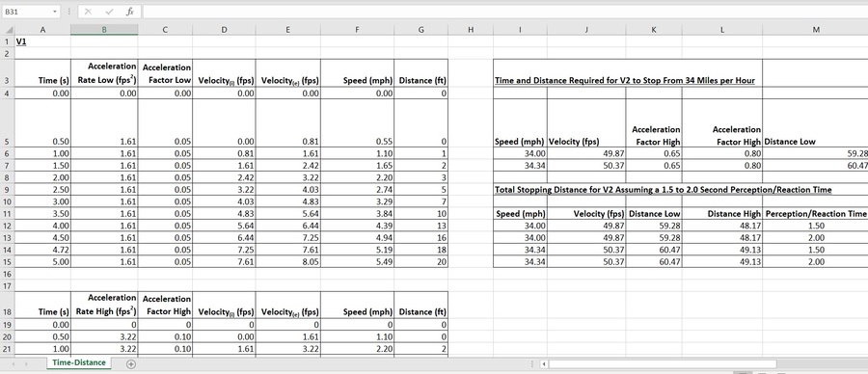Click the velocity value 8.05 in E15
Image resolution: width=868 pixels, height=374 pixels.
pyautogui.click(x=287, y=261)
